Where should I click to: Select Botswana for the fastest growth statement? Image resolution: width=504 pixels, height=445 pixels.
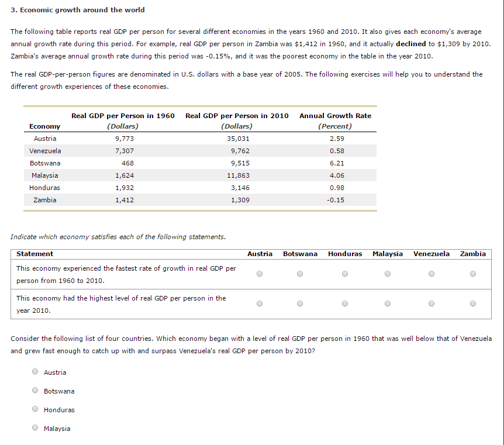(300, 273)
